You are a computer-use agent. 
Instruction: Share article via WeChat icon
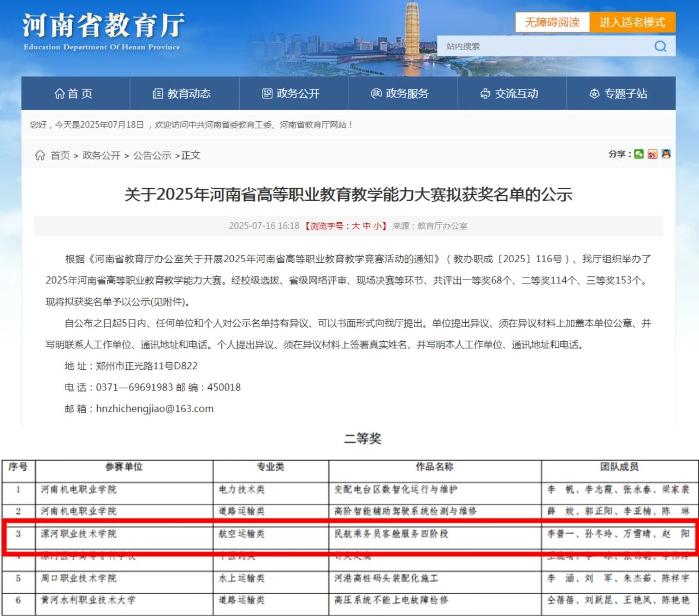[638, 154]
